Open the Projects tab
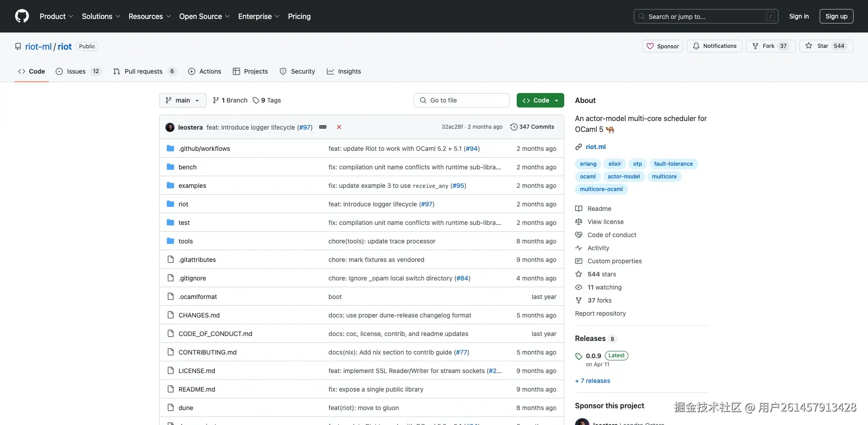This screenshot has width=868, height=425. point(250,71)
